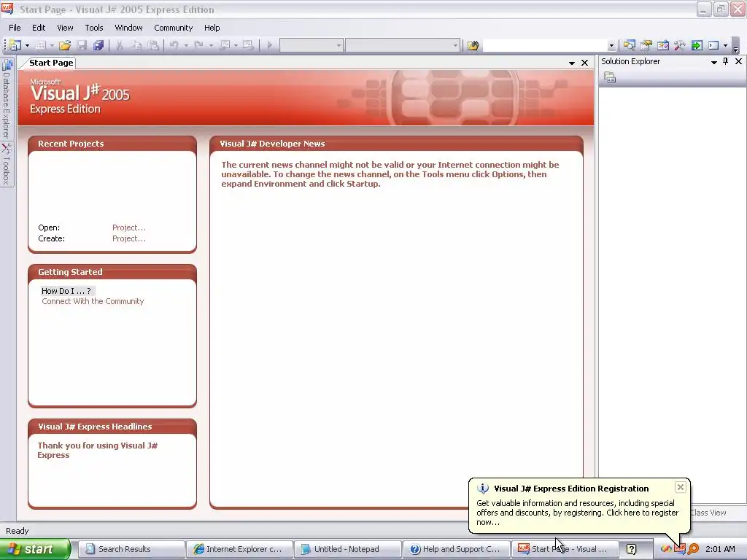The image size is (747, 560).
Task: Click the Command Window toolbar icon
Action: click(x=713, y=45)
